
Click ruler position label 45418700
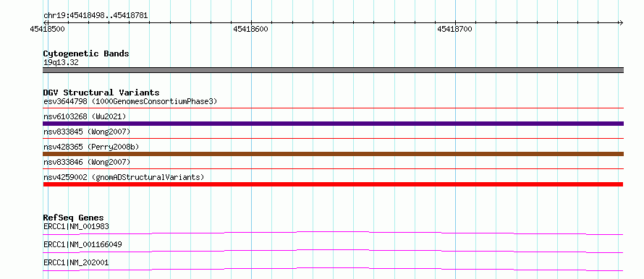tap(454, 29)
